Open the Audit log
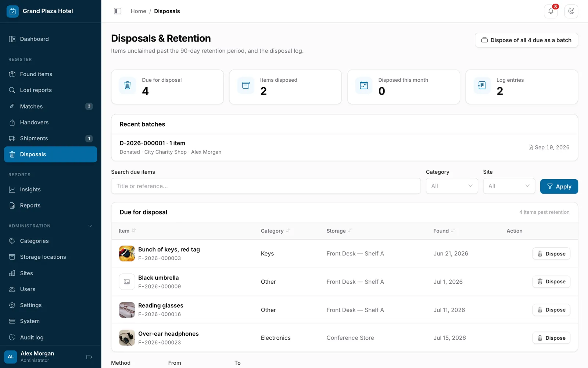 click(x=51, y=337)
